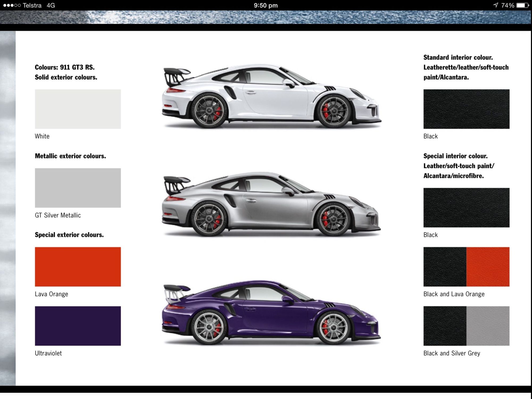532x399 pixels.
Task: Tap the 'Ultraviolet' label
Action: 48,353
